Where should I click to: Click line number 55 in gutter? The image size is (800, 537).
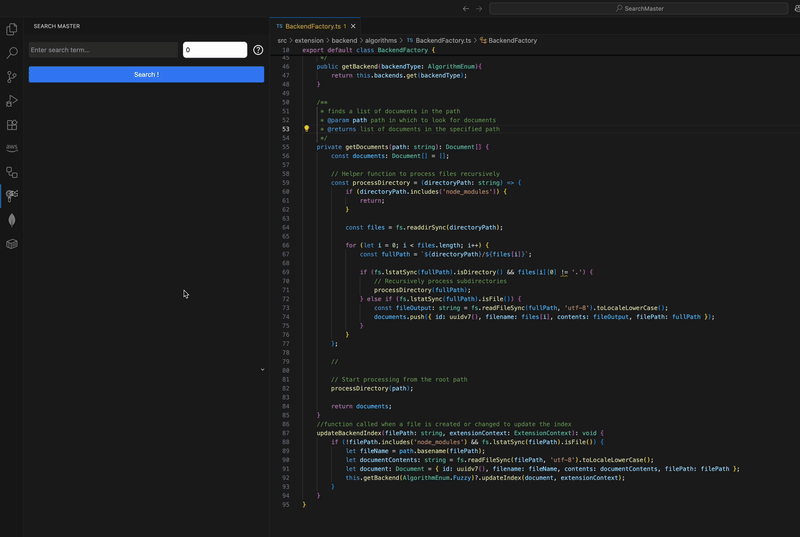(x=286, y=147)
